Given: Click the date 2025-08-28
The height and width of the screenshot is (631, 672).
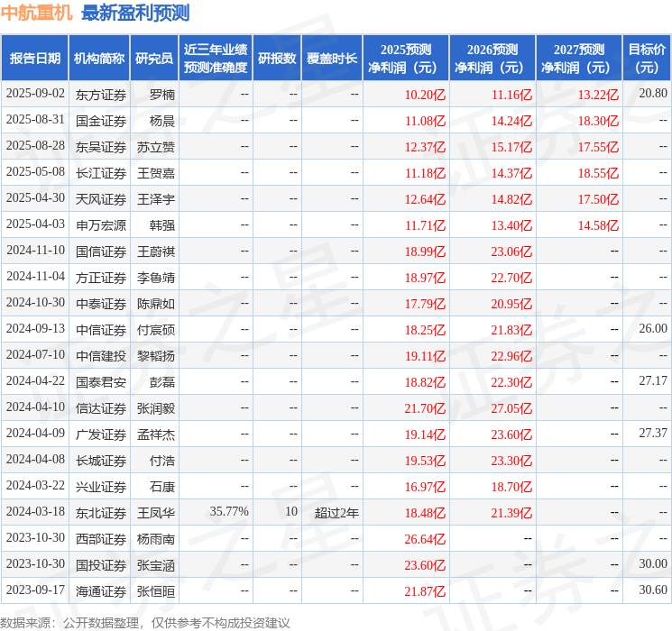Looking at the screenshot, I should point(35,146).
